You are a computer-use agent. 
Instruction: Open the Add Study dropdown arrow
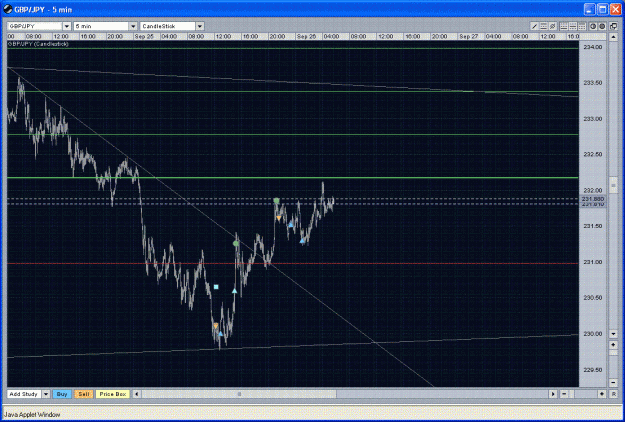click(x=46, y=394)
